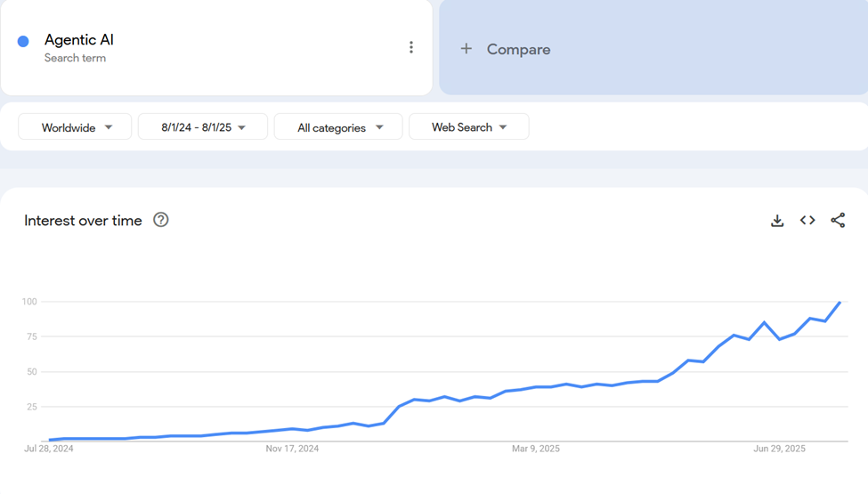Click the Interest over time heading

coord(83,221)
